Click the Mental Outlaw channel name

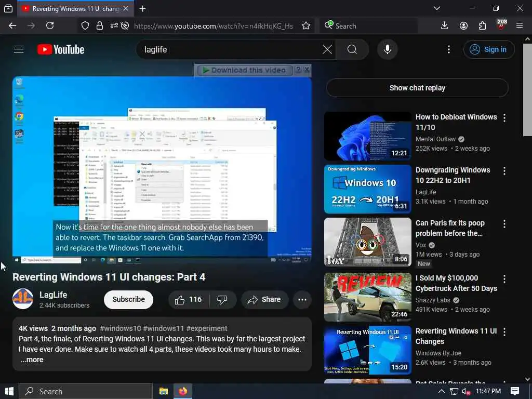coord(435,139)
